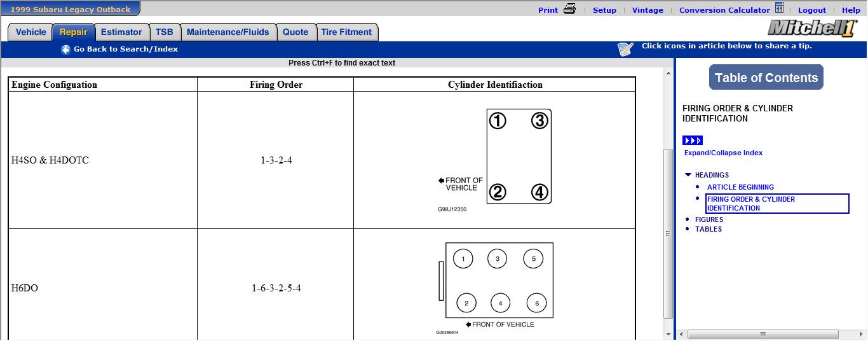Click the Vintage link
Image resolution: width=868 pixels, height=341 pixels.
648,10
